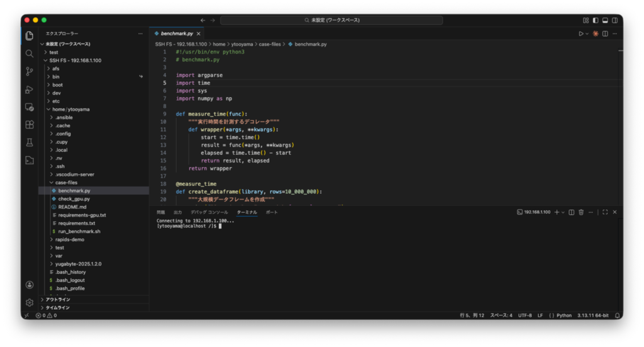Close the terminal panel

point(615,212)
